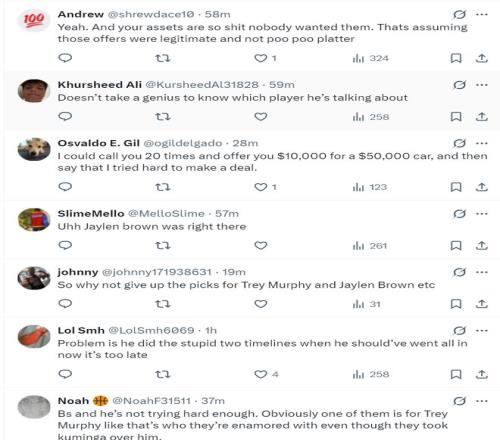Open Khursheed Ali's profile avatar
The image size is (500, 440).
[34, 91]
